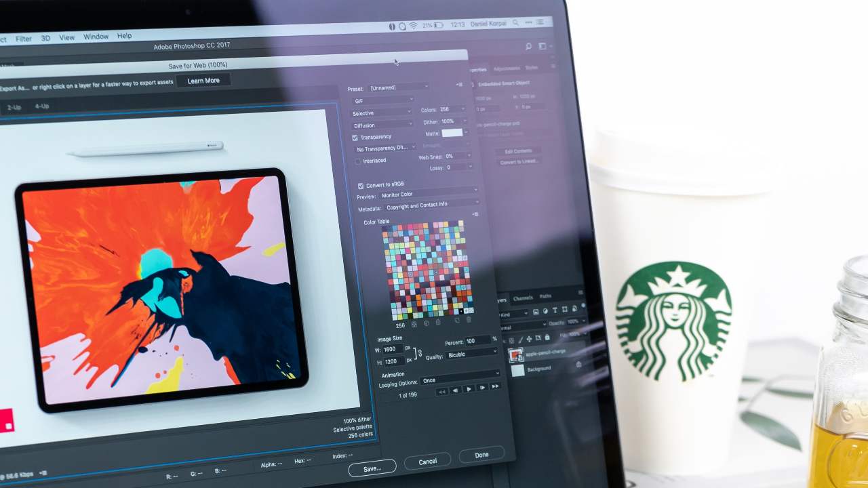Open the Quality Bicubic dropdown
The width and height of the screenshot is (868, 488).
(x=473, y=354)
